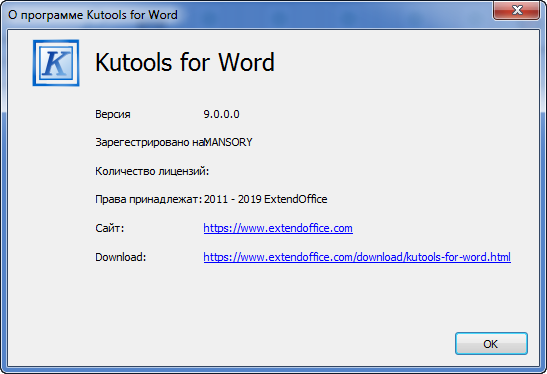Open the kutools-for-word.html download link
547x374 pixels.
tap(357, 257)
